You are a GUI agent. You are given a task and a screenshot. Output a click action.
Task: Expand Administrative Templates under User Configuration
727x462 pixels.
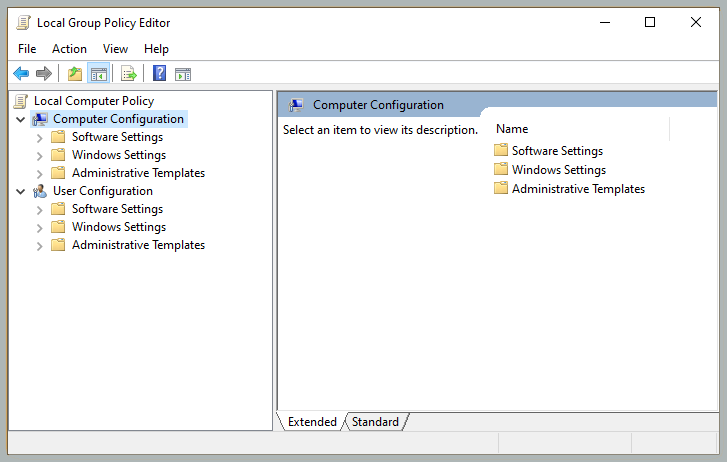39,246
